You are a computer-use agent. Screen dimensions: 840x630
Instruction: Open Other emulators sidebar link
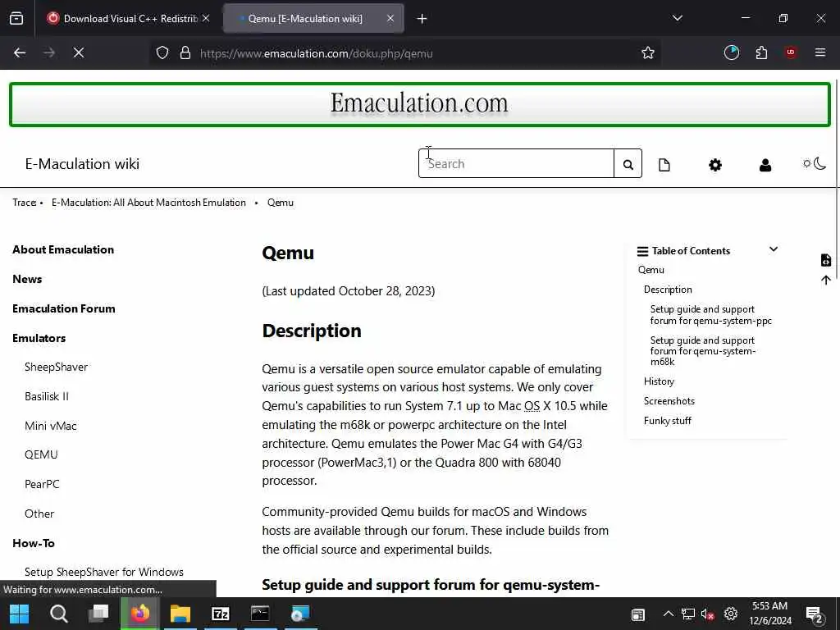[x=39, y=514]
